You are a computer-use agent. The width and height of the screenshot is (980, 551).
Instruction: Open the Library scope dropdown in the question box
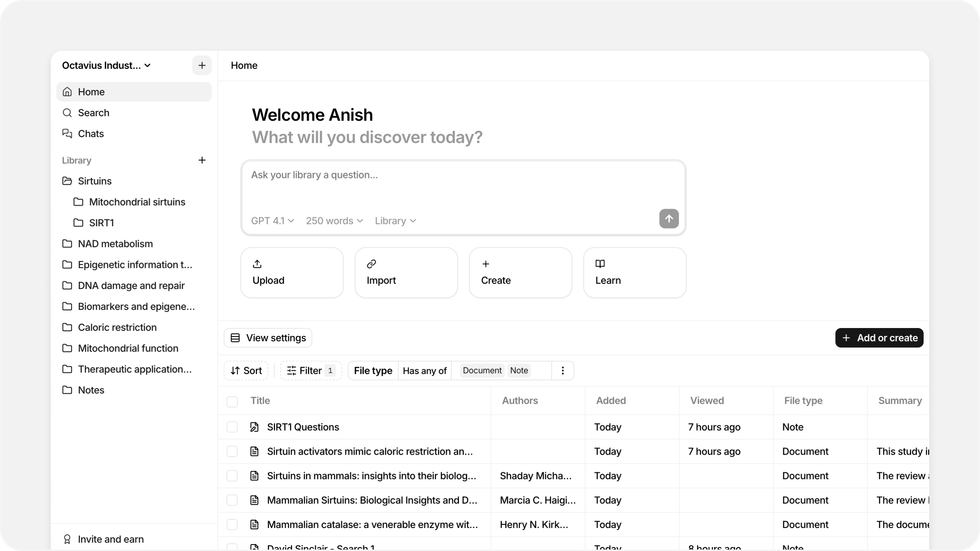coord(395,221)
